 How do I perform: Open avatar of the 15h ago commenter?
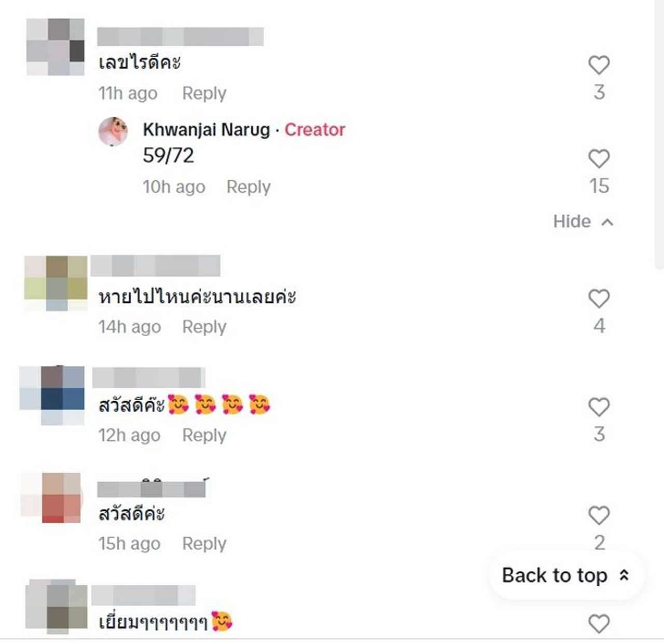tap(51, 498)
